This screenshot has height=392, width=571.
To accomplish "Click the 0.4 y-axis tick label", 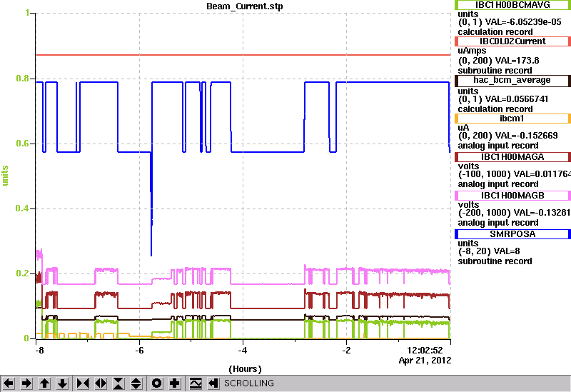I will pyautogui.click(x=23, y=208).
